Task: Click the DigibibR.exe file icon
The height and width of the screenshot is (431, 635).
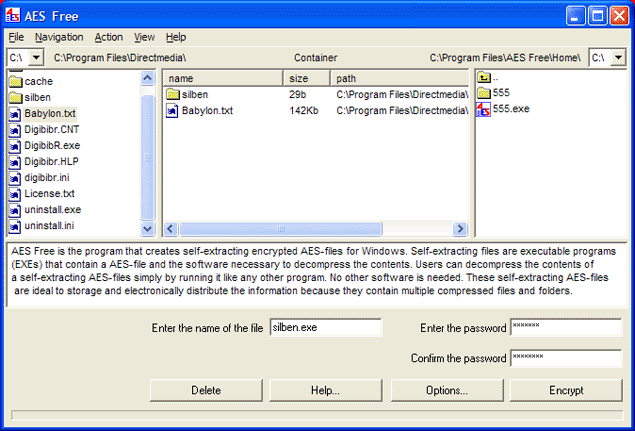Action: coord(15,145)
